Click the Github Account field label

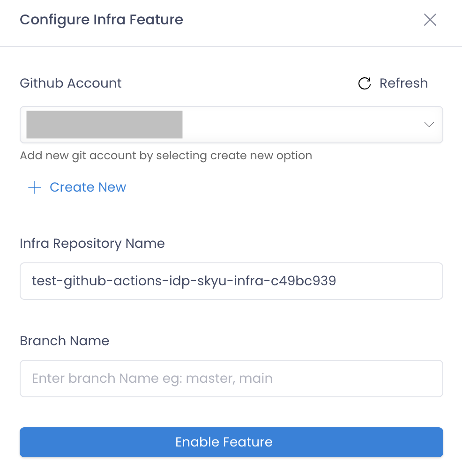[71, 83]
